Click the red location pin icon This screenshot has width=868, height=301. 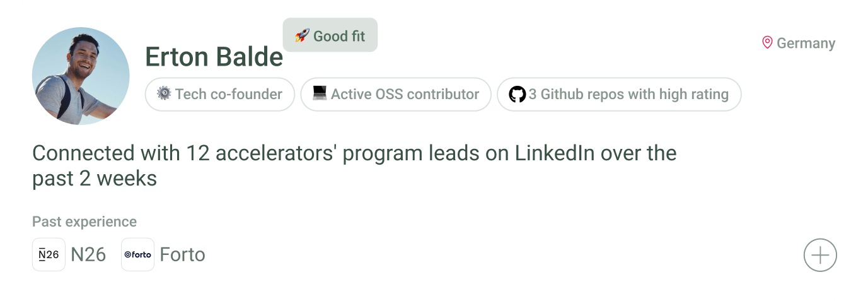tap(767, 43)
